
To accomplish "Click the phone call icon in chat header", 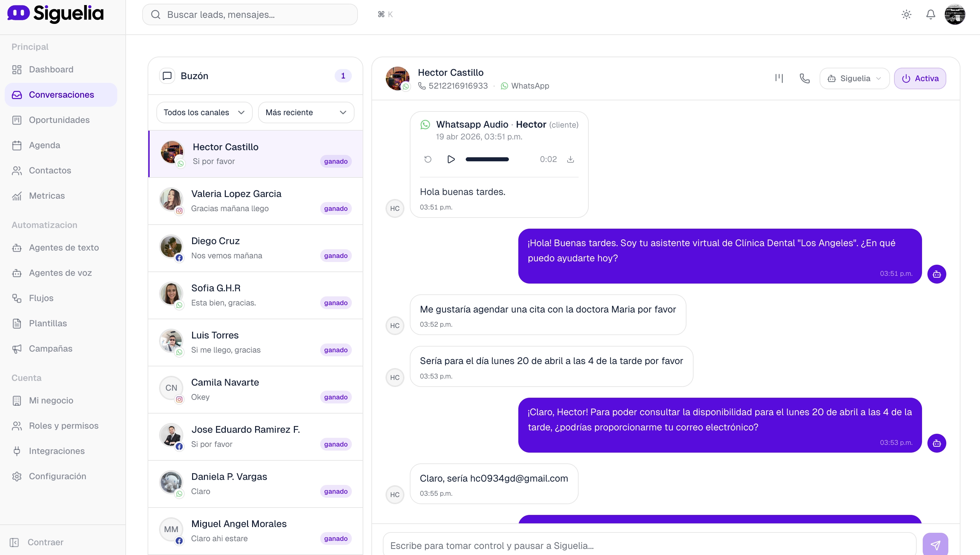I will pyautogui.click(x=805, y=78).
